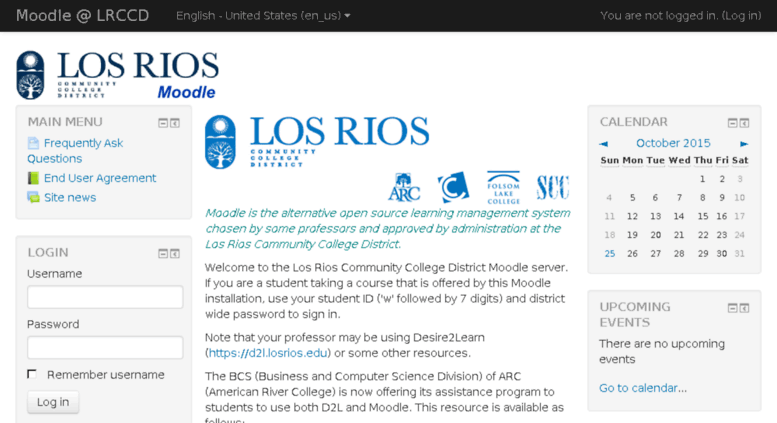
Task: Click the Log in link in header
Action: pyautogui.click(x=741, y=16)
